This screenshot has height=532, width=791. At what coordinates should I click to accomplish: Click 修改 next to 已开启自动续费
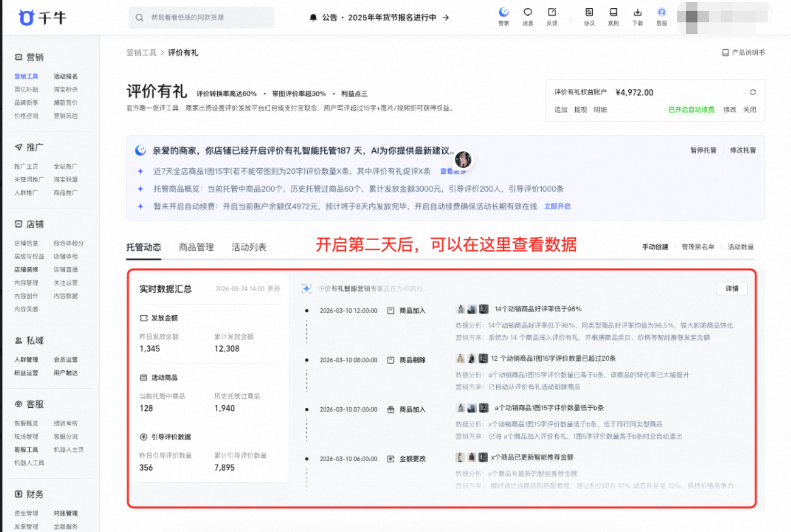730,110
